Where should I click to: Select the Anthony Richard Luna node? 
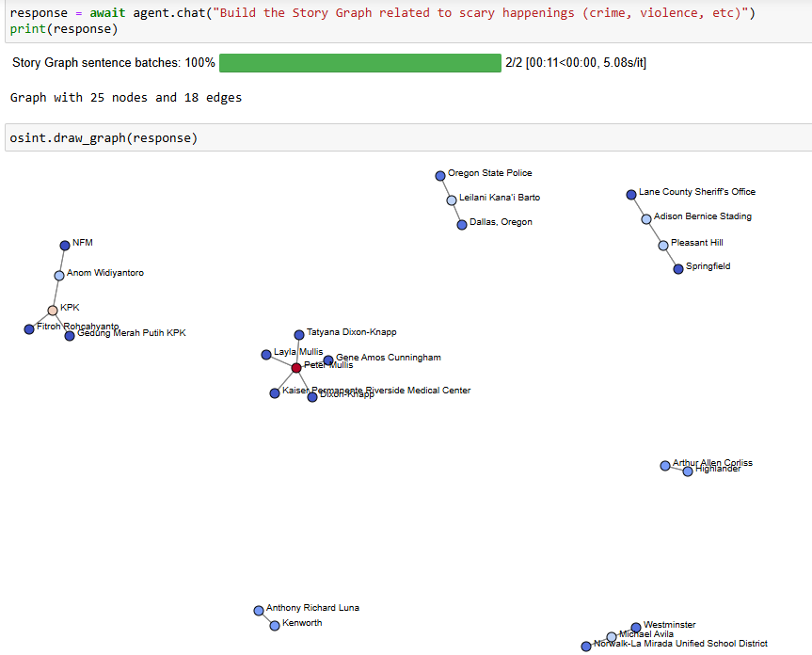(259, 611)
